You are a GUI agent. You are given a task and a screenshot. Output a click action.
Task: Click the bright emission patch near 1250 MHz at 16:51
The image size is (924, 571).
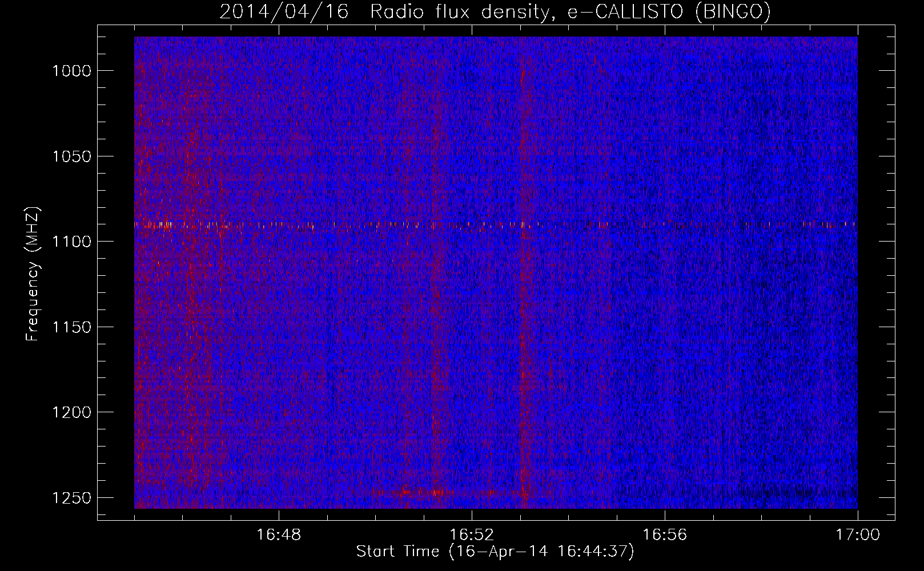[x=437, y=491]
